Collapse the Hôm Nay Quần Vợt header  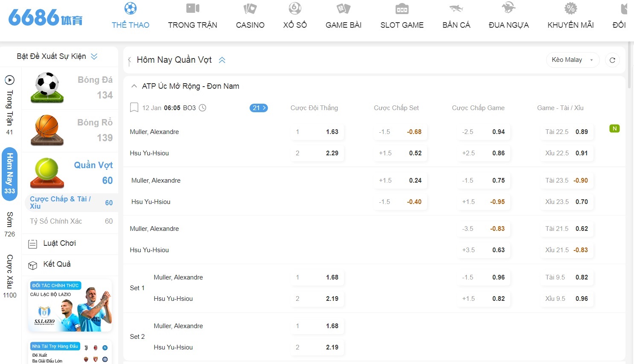pyautogui.click(x=222, y=60)
